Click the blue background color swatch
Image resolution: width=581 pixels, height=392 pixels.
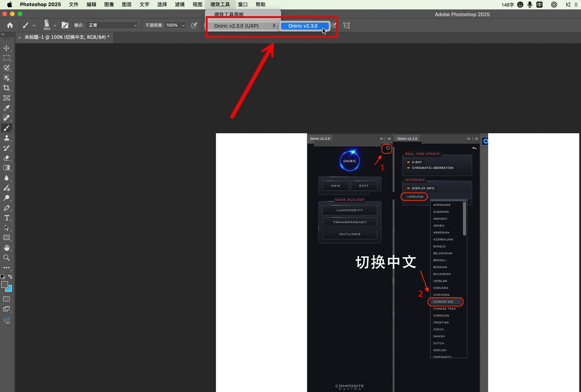click(10, 290)
